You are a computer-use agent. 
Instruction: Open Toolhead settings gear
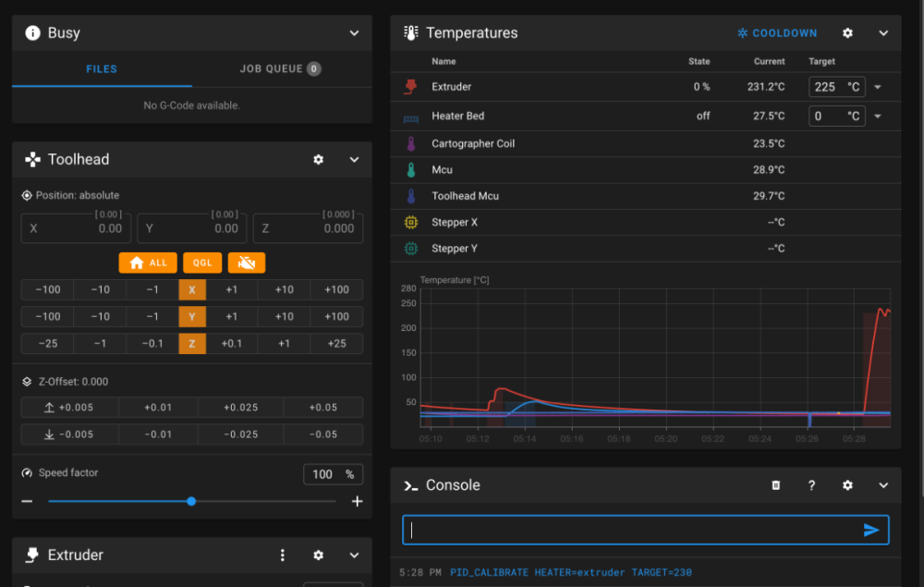click(x=318, y=160)
